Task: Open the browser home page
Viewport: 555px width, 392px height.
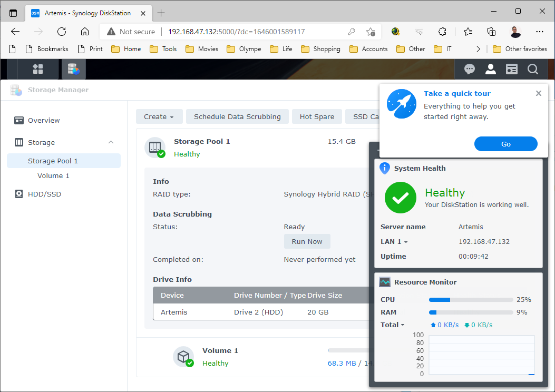Action: coord(85,32)
